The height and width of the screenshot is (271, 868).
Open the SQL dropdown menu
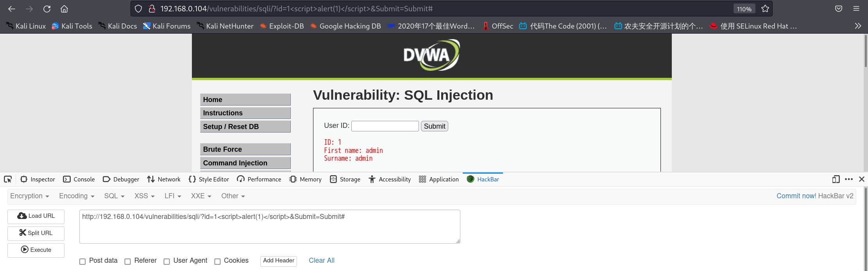[x=114, y=196]
